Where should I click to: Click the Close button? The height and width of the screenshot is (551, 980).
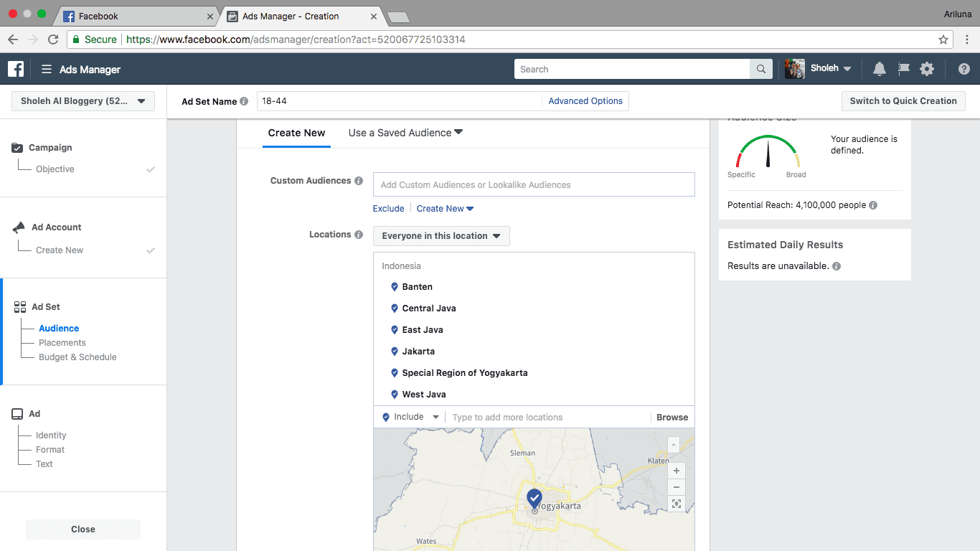[x=83, y=529]
